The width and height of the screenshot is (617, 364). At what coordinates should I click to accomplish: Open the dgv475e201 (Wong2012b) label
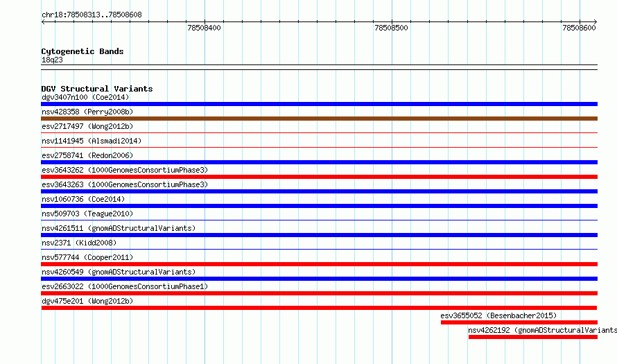click(87, 301)
